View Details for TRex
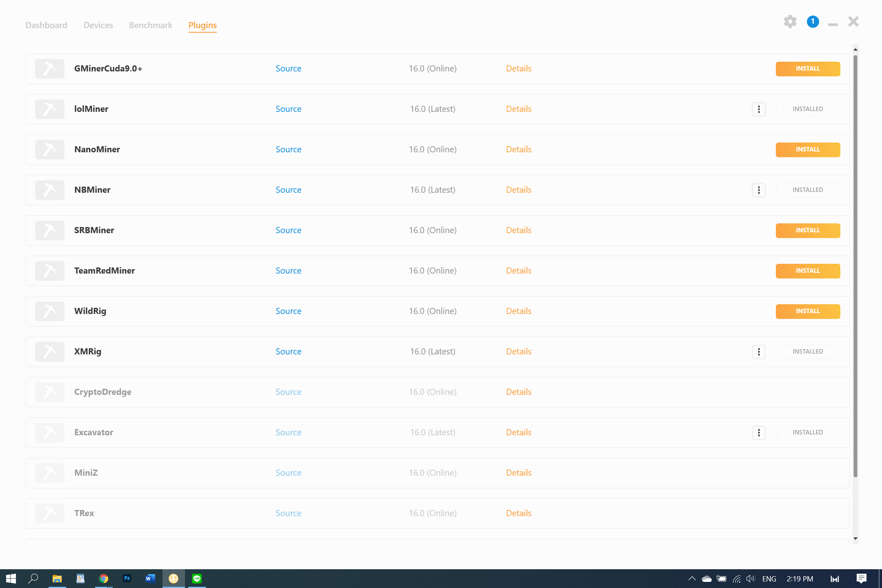882x588 pixels. (519, 513)
